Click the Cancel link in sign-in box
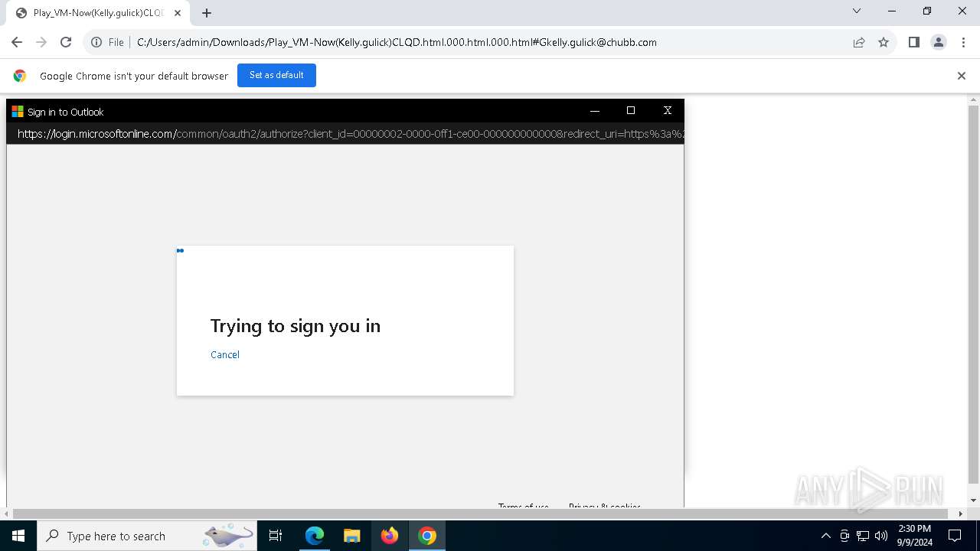Viewport: 980px width, 551px height. (x=225, y=354)
